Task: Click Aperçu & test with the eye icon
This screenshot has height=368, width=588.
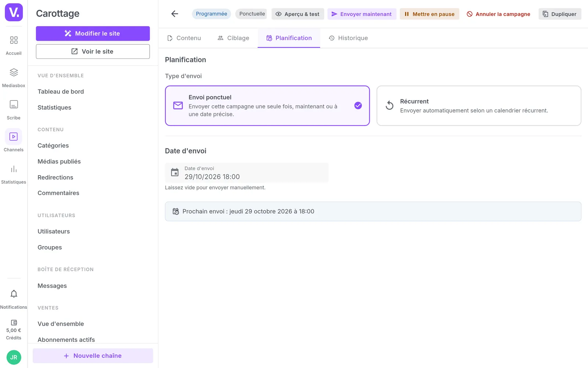Action: tap(298, 14)
